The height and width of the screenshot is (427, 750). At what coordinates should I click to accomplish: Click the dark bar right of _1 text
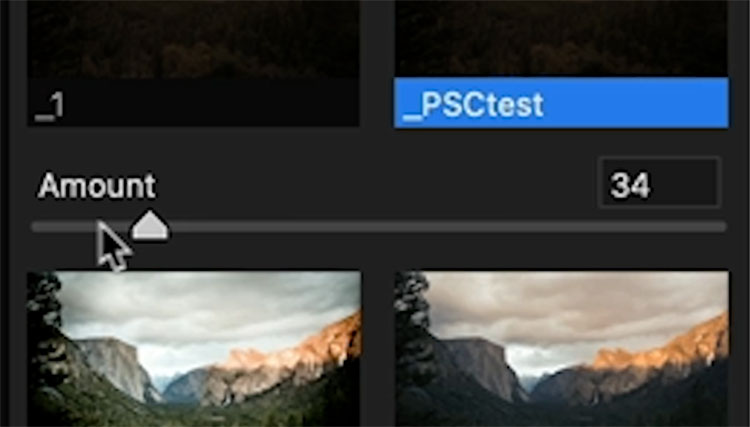click(212, 103)
